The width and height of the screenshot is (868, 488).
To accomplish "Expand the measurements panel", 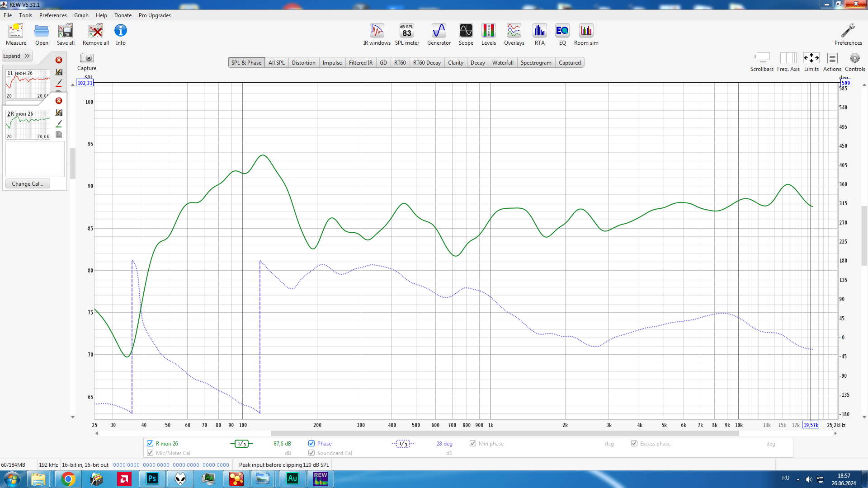I will coord(17,56).
